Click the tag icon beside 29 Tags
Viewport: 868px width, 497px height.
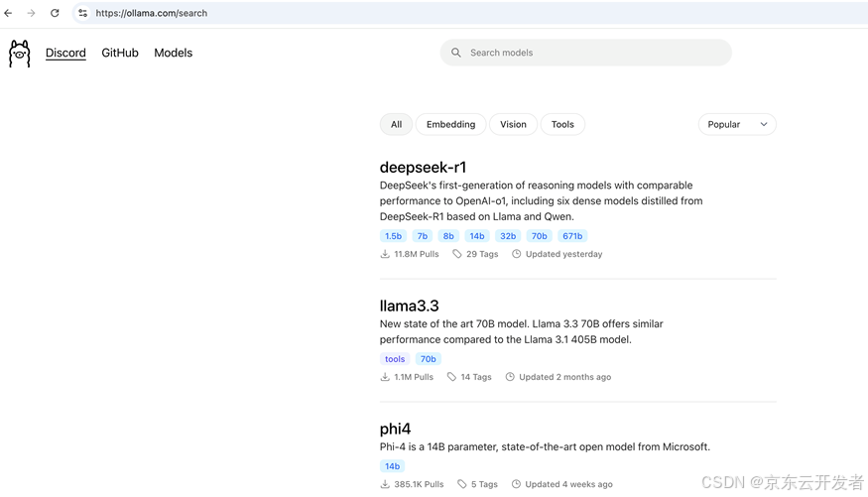click(x=456, y=254)
